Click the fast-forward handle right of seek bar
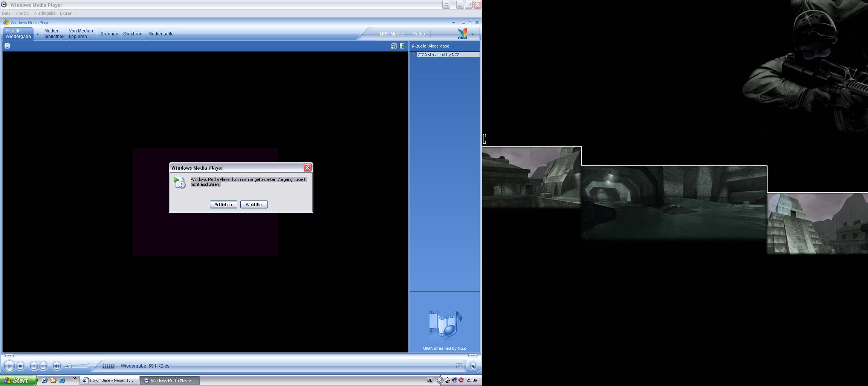This screenshot has height=386, width=868. [473, 355]
